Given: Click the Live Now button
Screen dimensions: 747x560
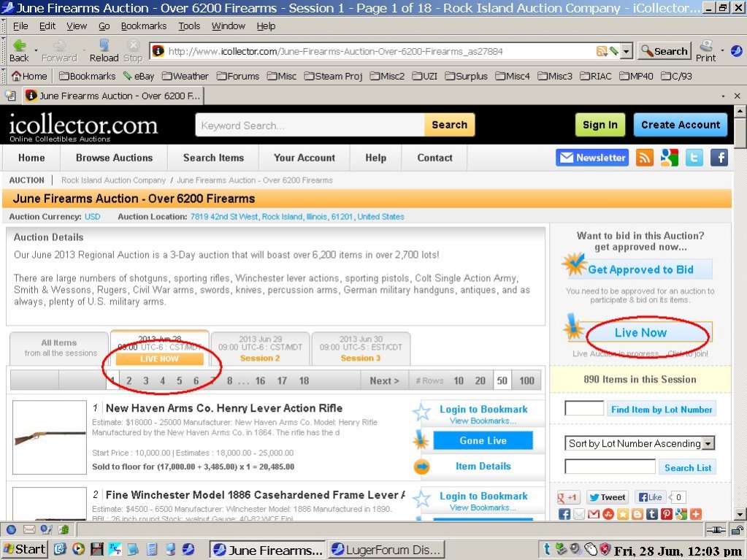Looking at the screenshot, I should tap(640, 332).
